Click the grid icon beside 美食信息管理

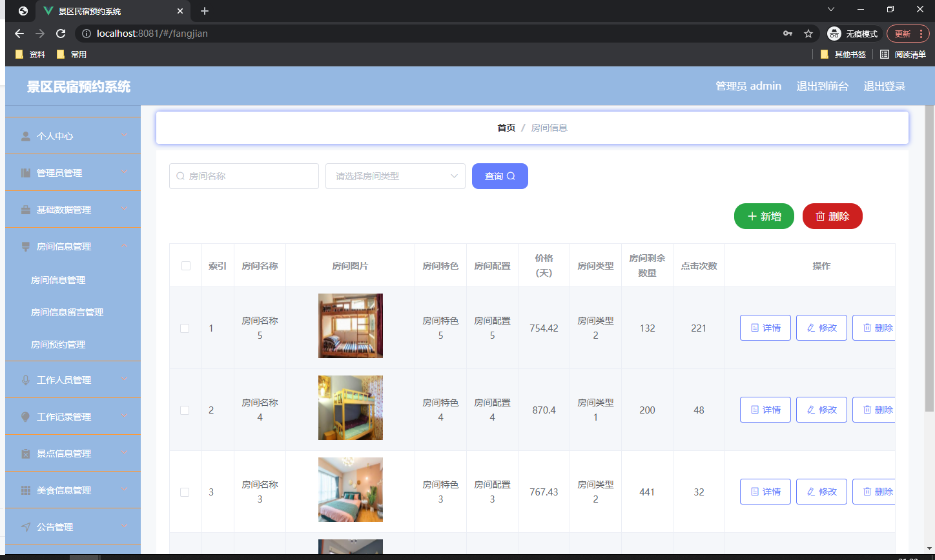[26, 490]
